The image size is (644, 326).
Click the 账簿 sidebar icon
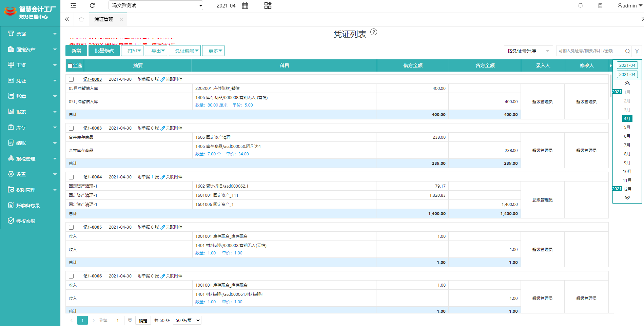pos(11,96)
